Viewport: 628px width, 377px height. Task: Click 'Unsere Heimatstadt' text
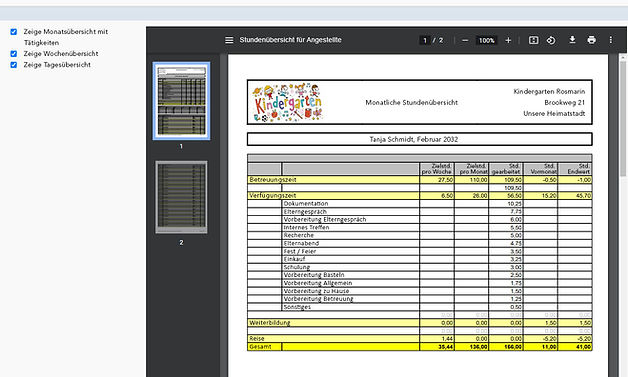pos(554,113)
